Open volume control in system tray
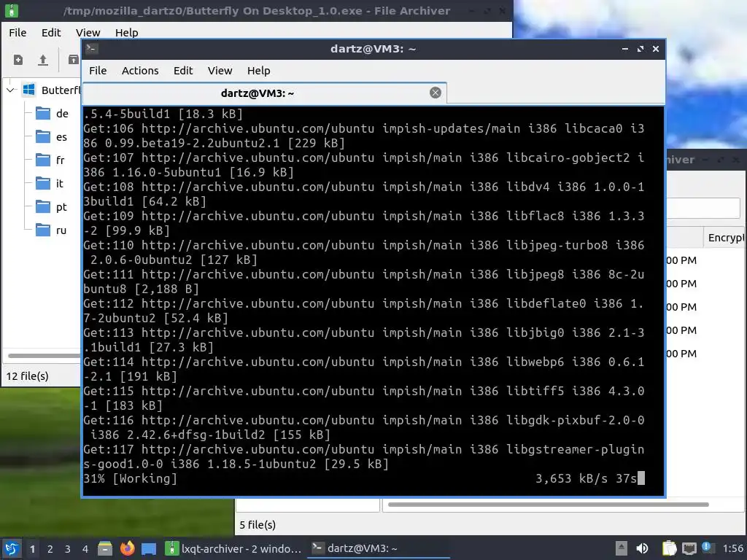This screenshot has height=560, width=747. click(642, 548)
